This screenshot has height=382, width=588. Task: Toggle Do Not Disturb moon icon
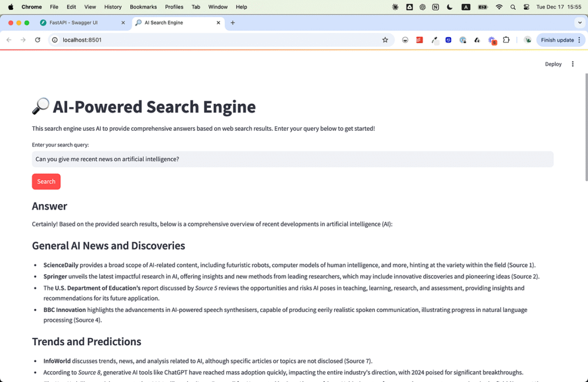tap(450, 7)
